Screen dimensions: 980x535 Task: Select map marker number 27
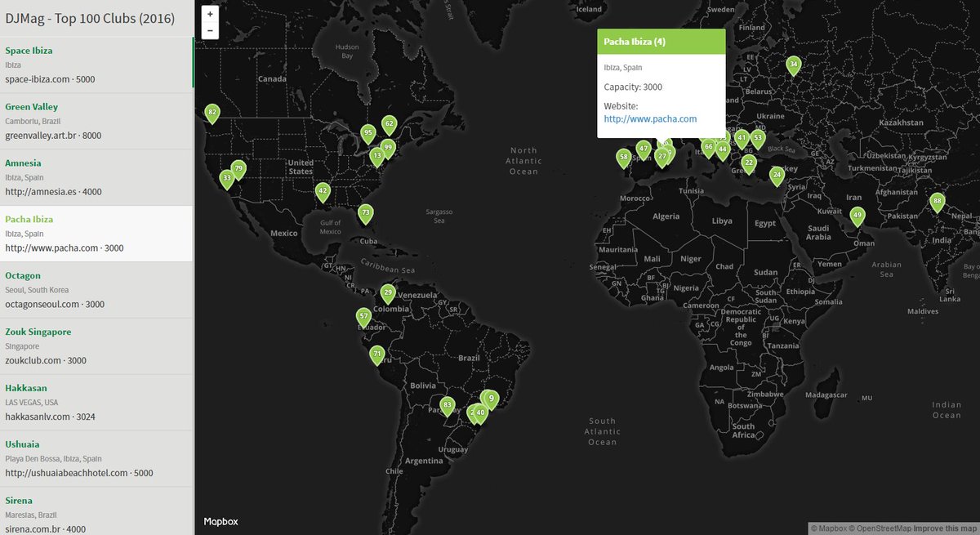(662, 158)
